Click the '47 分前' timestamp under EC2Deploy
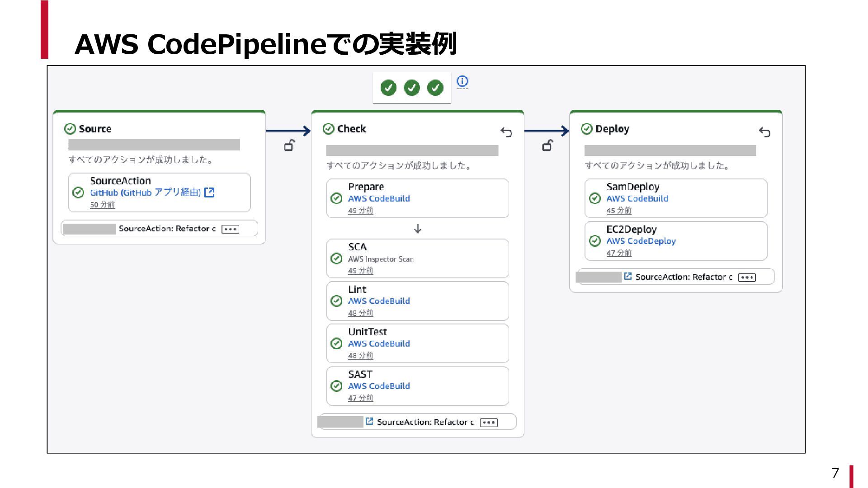Viewport: 868px width, 488px height. 619,253
